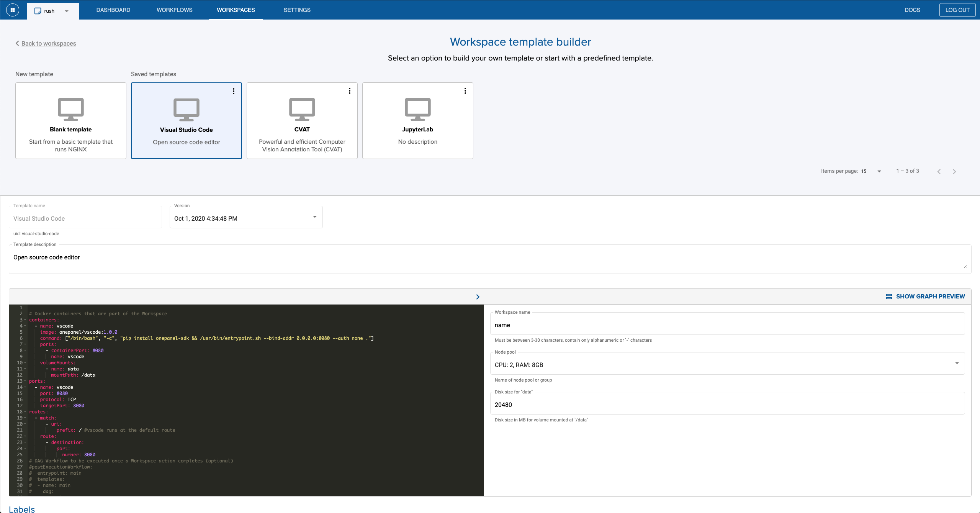The image size is (980, 513).
Task: Click the Blank template monitor icon
Action: coord(71,109)
